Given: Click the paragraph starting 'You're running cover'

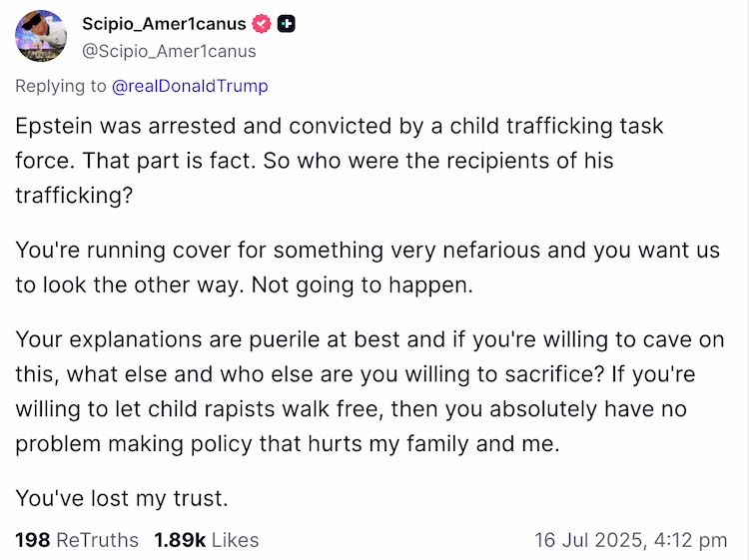Looking at the screenshot, I should pyautogui.click(x=367, y=268).
